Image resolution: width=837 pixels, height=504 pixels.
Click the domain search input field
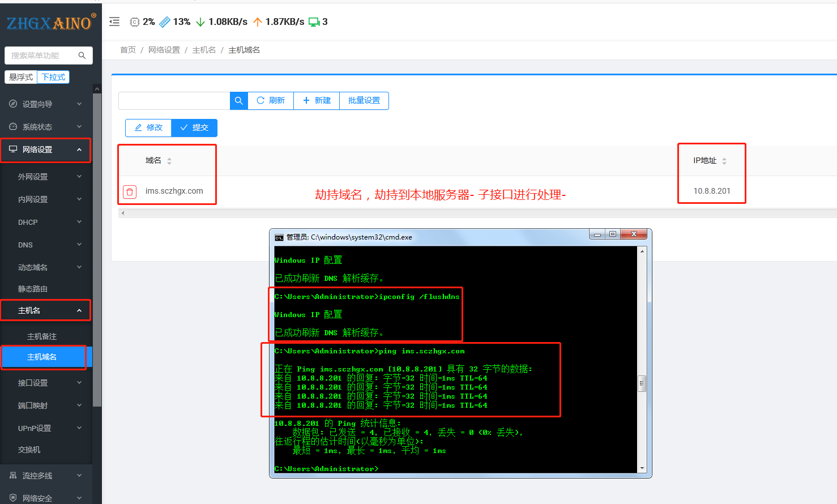174,101
